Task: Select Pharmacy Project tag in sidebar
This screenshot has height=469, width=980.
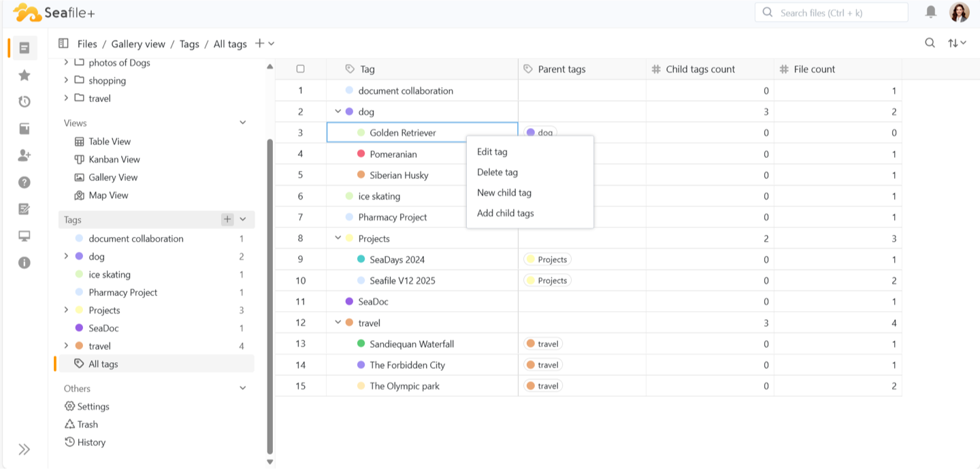Action: coord(157,292)
